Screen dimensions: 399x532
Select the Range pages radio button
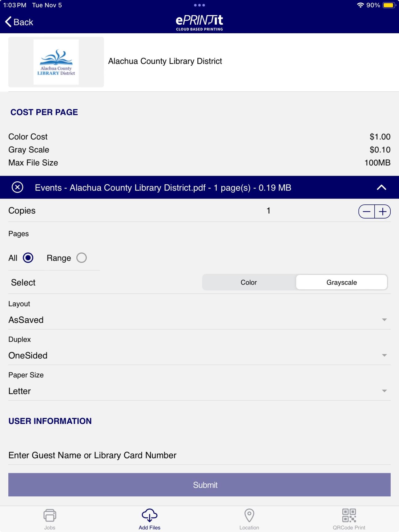tap(82, 258)
